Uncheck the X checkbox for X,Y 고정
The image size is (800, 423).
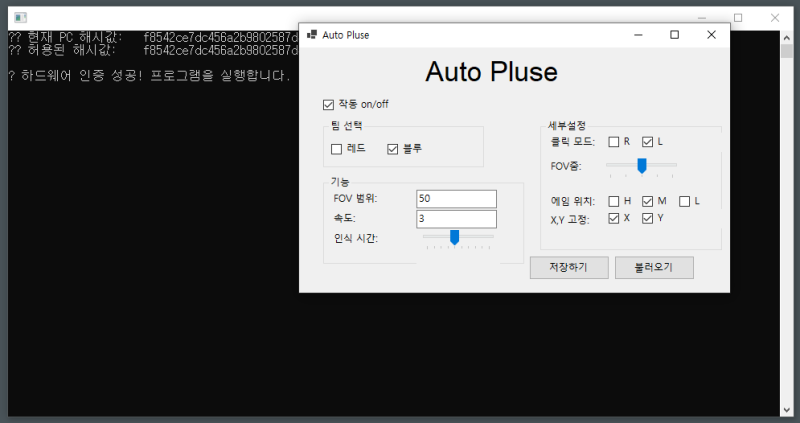[614, 218]
